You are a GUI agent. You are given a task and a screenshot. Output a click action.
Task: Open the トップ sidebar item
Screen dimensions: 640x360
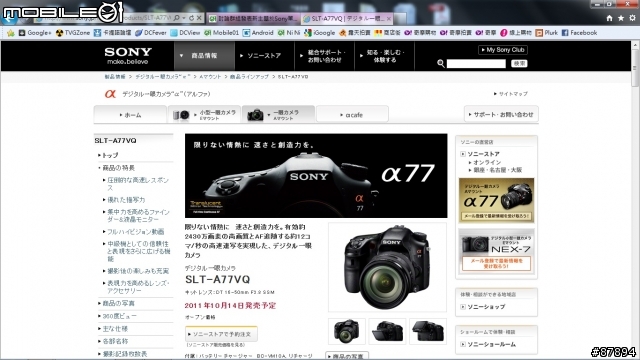click(x=110, y=155)
